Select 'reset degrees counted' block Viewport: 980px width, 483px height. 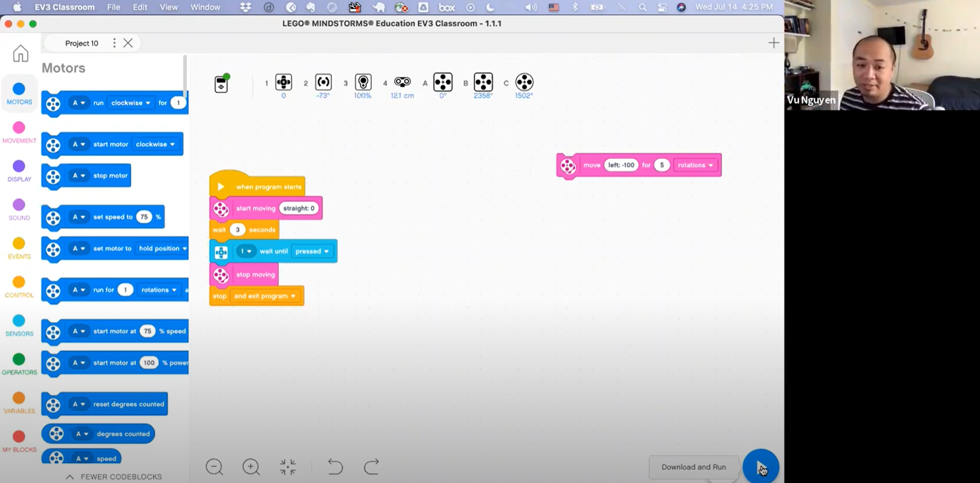[x=105, y=404]
